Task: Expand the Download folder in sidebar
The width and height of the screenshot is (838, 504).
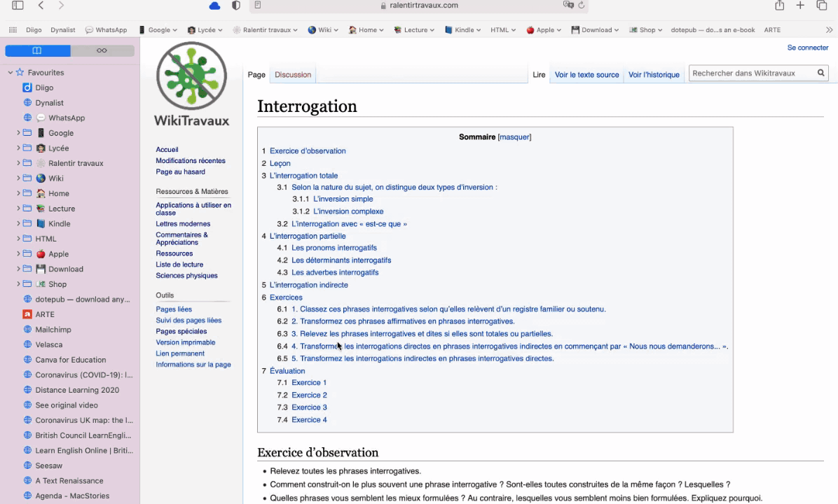Action: [18, 269]
